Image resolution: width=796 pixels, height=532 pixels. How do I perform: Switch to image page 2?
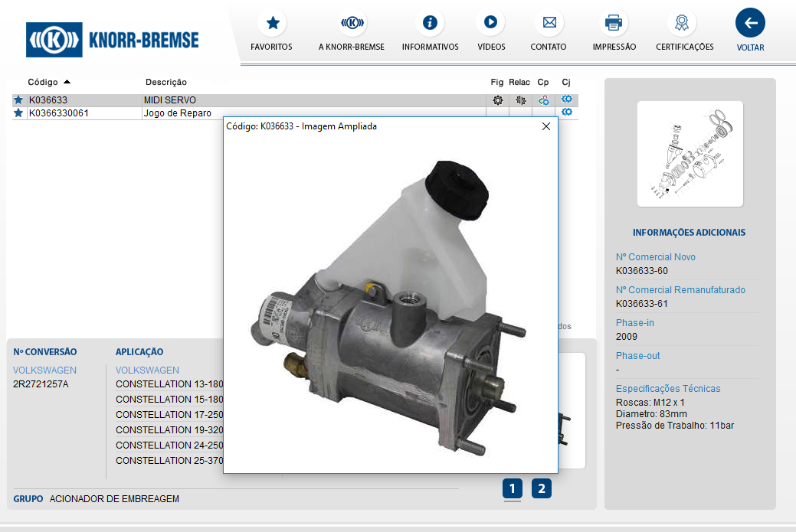(x=541, y=488)
